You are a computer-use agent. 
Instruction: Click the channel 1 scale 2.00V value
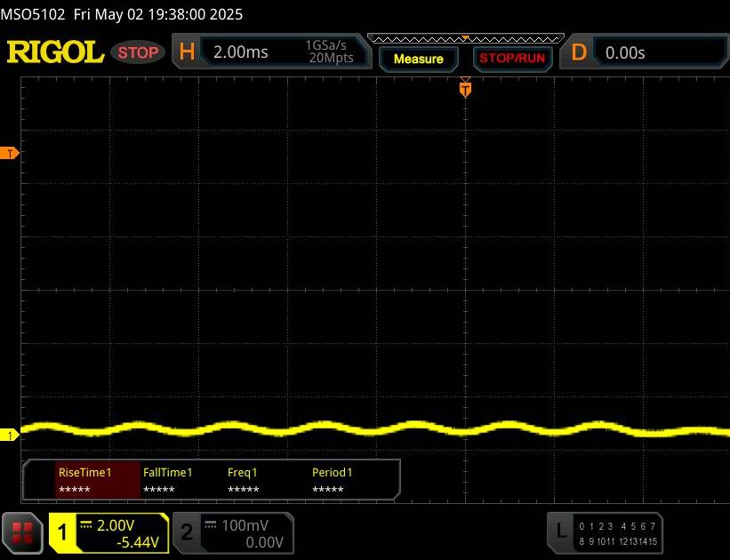tap(116, 525)
